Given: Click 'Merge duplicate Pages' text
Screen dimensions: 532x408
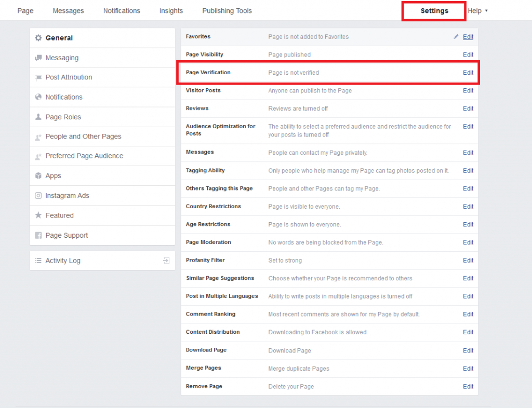Looking at the screenshot, I should pyautogui.click(x=299, y=369).
